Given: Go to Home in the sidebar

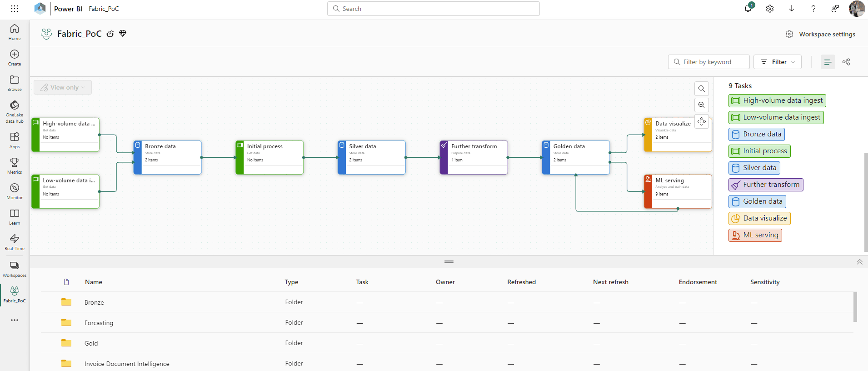Looking at the screenshot, I should [15, 32].
